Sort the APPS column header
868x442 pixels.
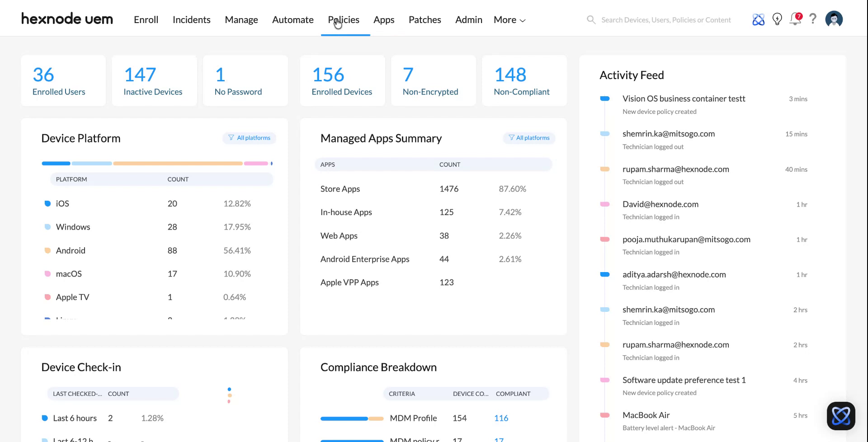327,164
